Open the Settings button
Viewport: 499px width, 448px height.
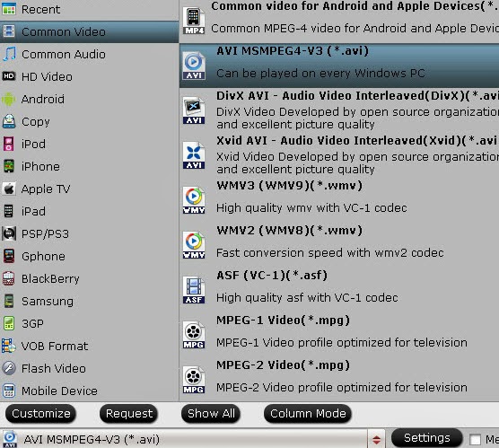[x=427, y=438]
